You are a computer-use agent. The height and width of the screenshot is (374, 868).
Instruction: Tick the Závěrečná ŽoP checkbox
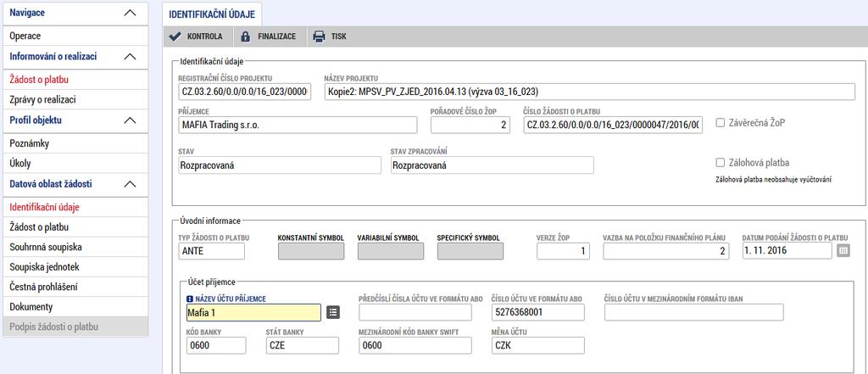pyautogui.click(x=721, y=123)
